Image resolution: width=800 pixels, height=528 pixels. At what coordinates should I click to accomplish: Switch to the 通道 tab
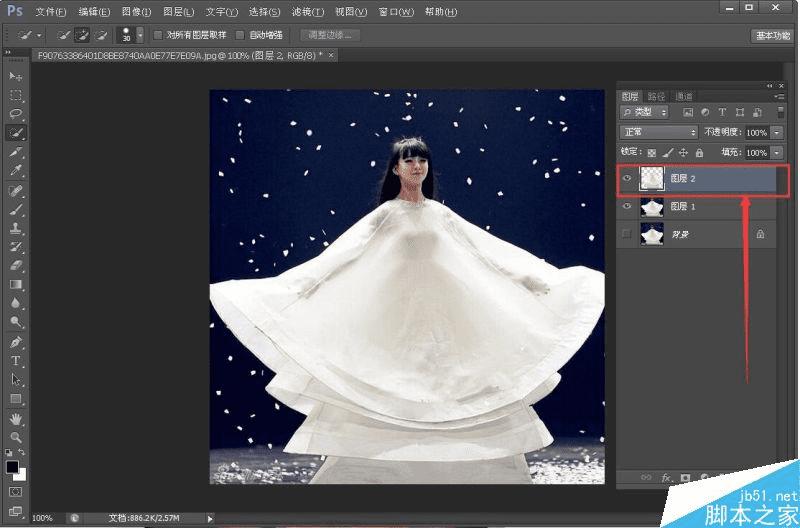pos(684,96)
